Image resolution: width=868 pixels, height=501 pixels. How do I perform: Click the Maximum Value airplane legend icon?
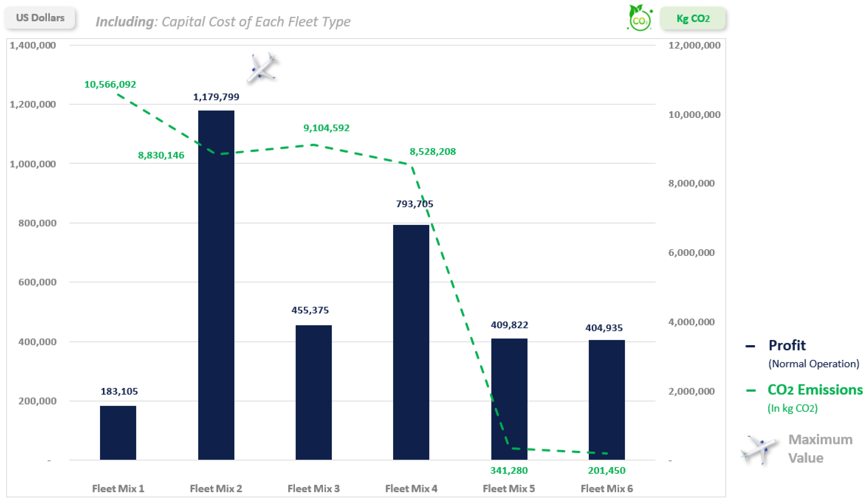coord(760,449)
